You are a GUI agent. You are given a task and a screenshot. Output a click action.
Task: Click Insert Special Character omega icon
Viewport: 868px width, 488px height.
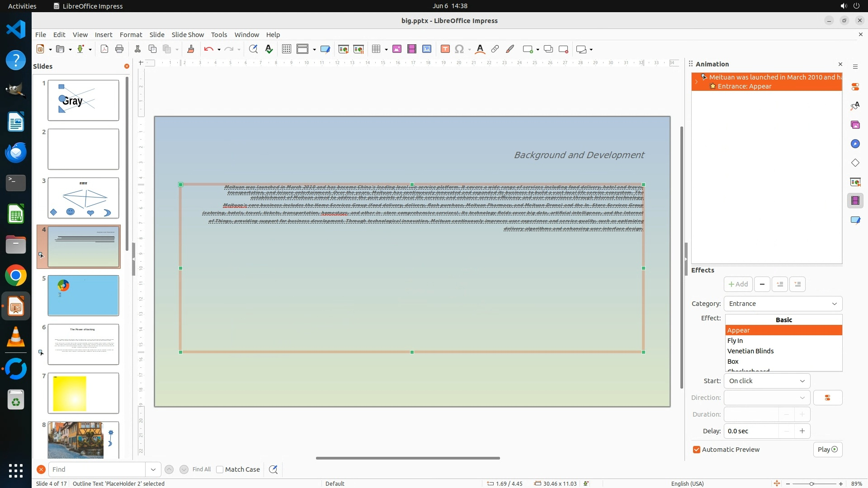click(459, 49)
